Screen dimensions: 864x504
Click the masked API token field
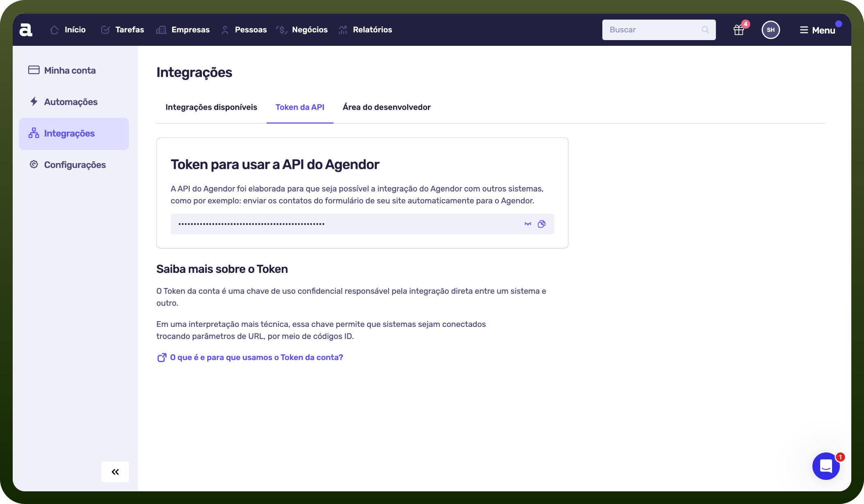[362, 224]
